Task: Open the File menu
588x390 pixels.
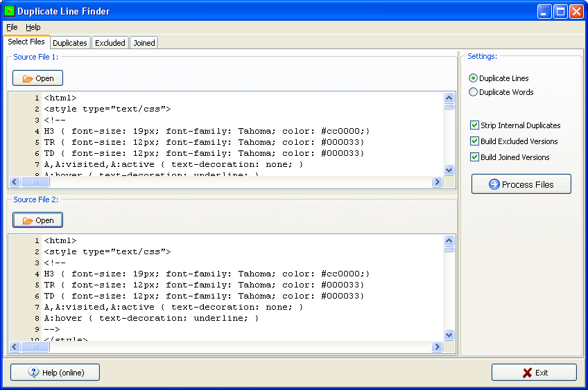Action: point(12,27)
